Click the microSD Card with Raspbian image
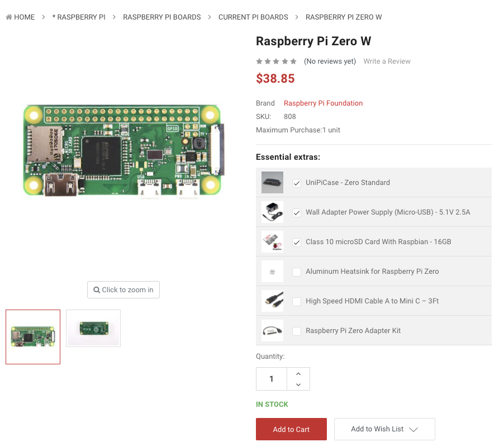Screen dimensions: 504x442 (x=272, y=241)
